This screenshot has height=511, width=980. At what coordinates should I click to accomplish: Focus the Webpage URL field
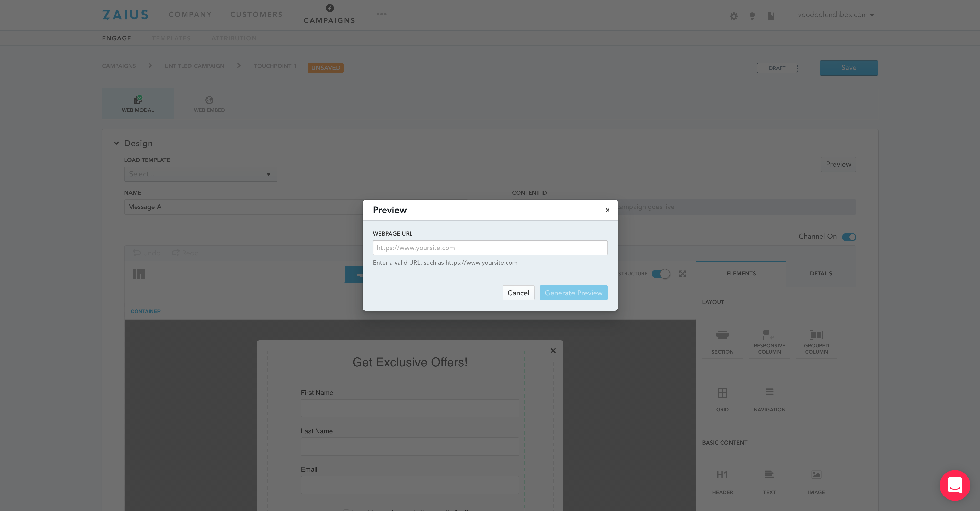(490, 248)
